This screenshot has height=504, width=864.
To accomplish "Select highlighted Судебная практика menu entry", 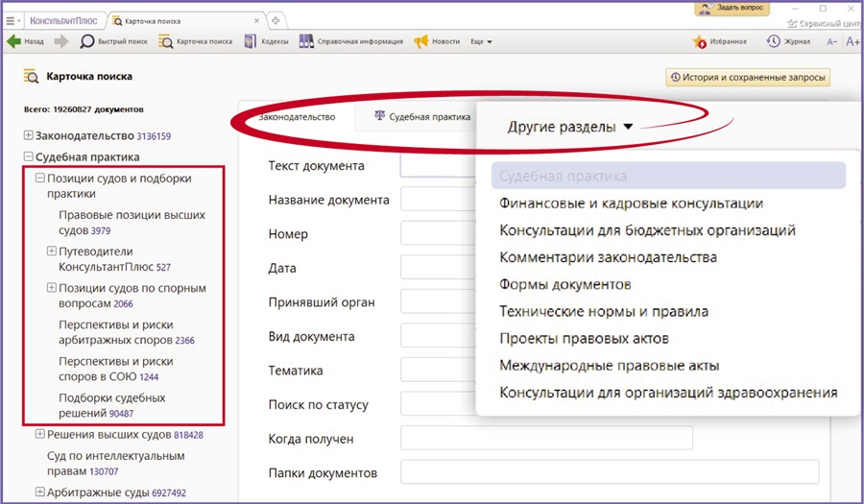I will click(668, 176).
